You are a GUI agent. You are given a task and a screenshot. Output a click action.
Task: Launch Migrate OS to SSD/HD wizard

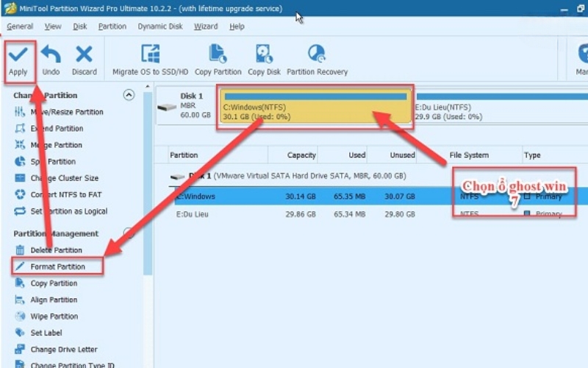[150, 59]
